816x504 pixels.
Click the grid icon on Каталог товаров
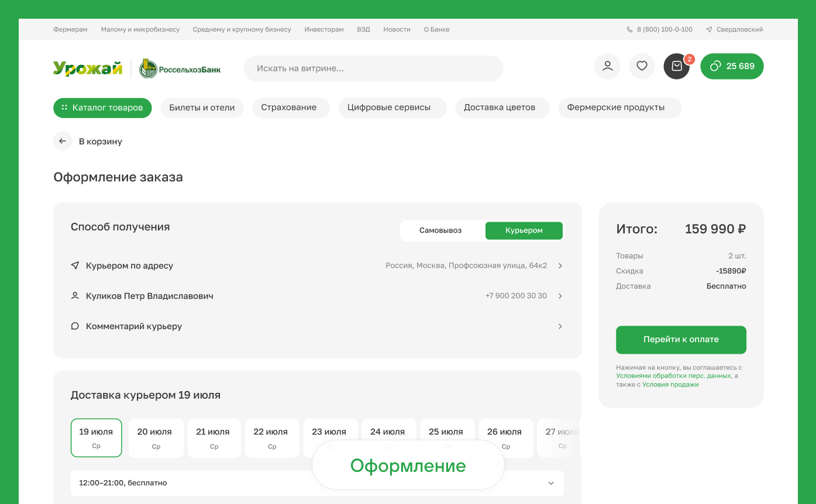[64, 108]
